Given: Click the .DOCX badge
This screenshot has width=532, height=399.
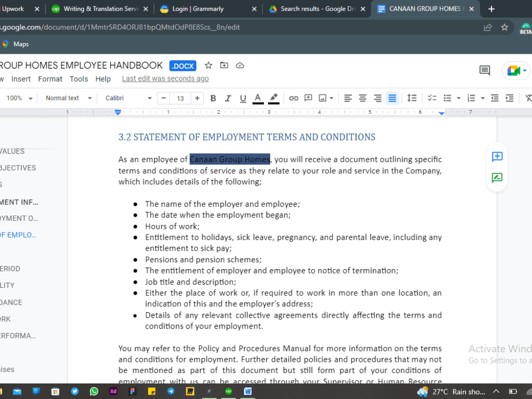Looking at the screenshot, I should pyautogui.click(x=183, y=66).
